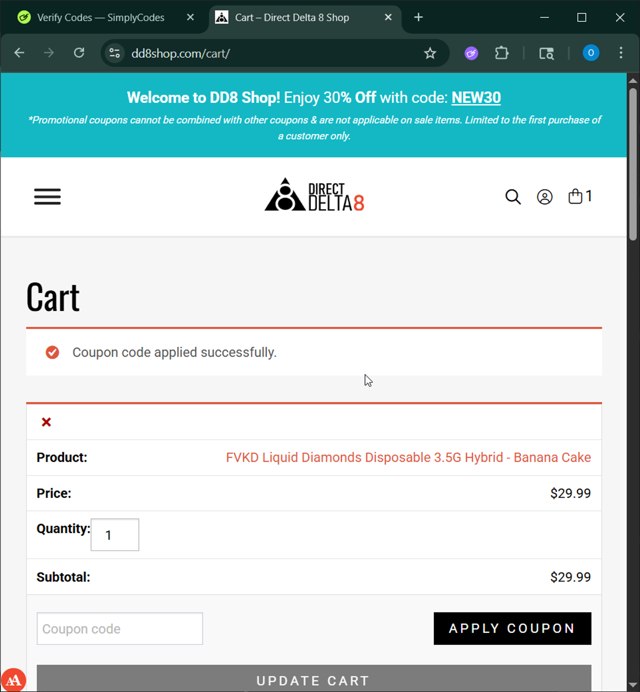Click the scrollbar down arrow
This screenshot has height=692, width=640.
(x=632, y=685)
